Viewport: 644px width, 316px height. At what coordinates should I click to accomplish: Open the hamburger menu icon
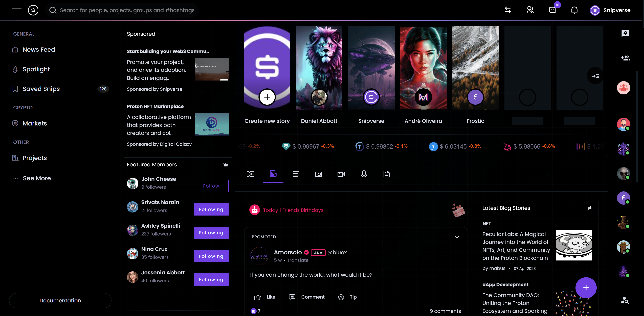[x=16, y=10]
